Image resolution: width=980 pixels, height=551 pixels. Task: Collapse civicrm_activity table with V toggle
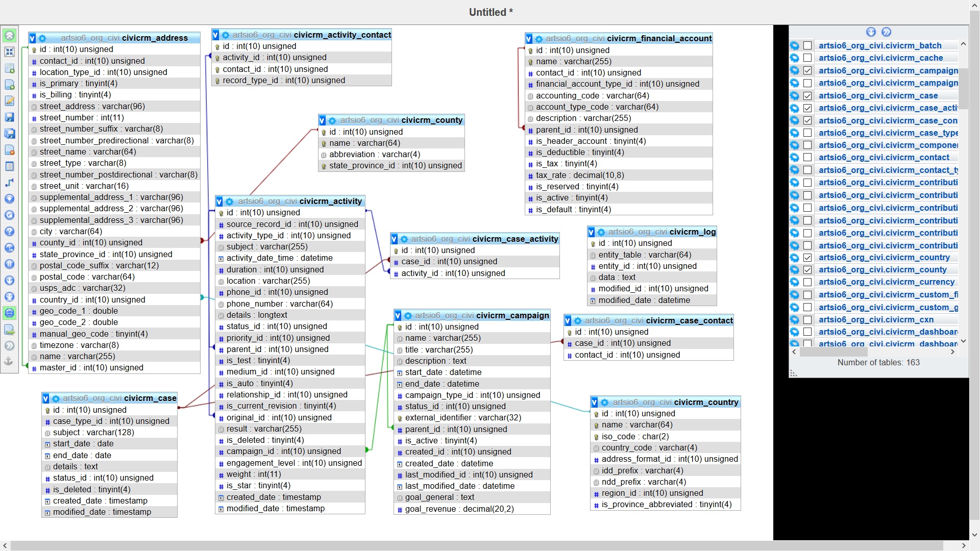pyautogui.click(x=219, y=202)
